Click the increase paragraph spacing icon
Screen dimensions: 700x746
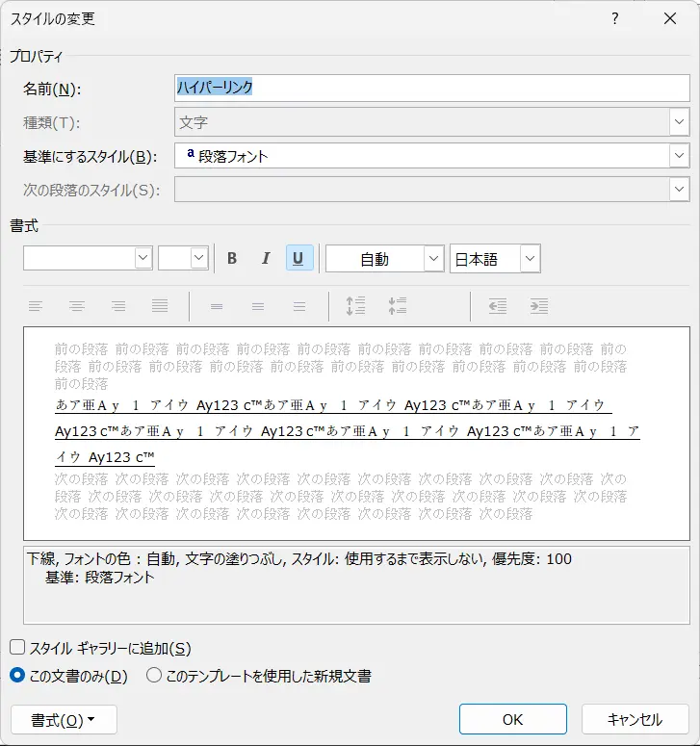pyautogui.click(x=355, y=306)
